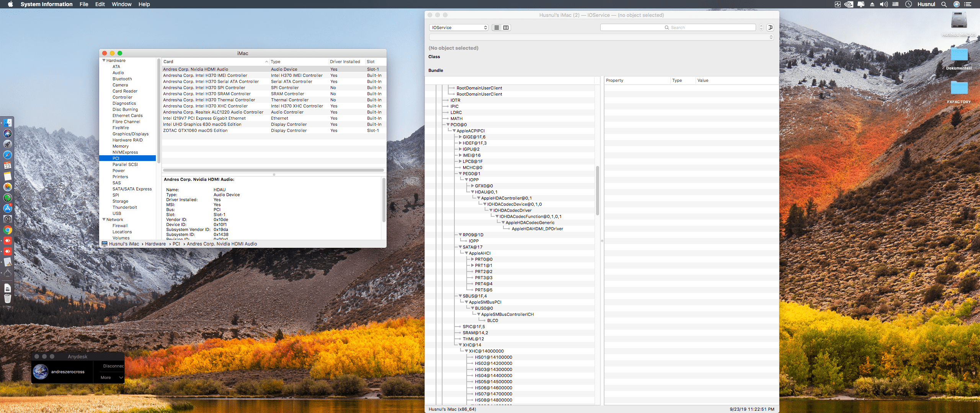Click the IORegistryExplorer search field
Viewport: 980px width, 413px height.
678,28
